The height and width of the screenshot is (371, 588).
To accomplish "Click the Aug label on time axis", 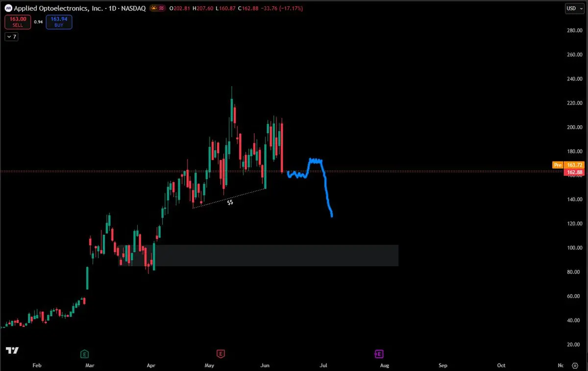I will [x=385, y=365].
